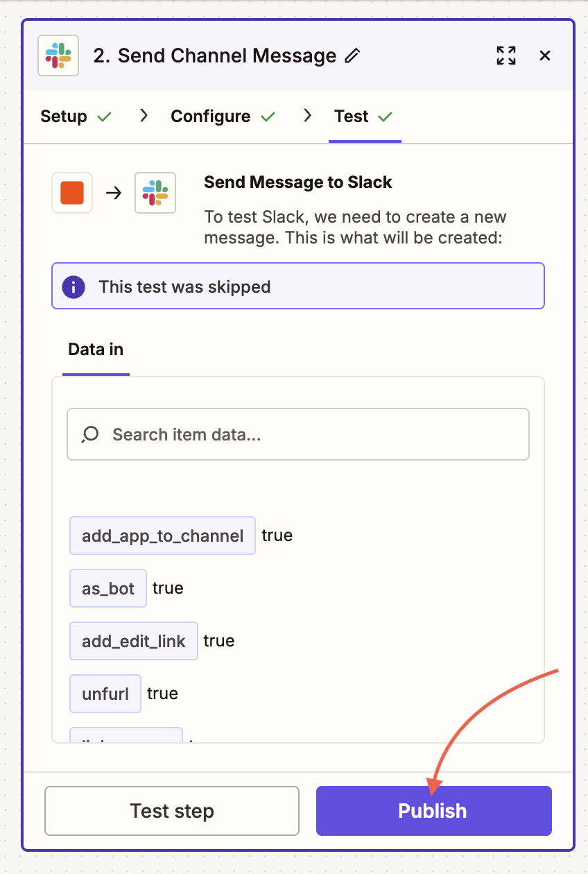Select the add_edit_link data pill

(134, 641)
